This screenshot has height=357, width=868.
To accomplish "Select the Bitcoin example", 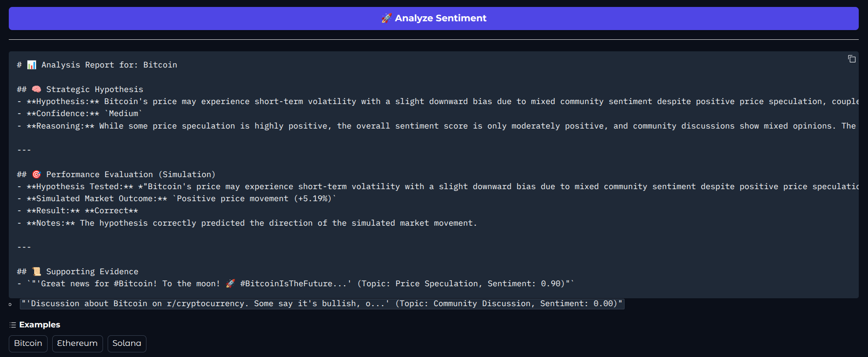I will pyautogui.click(x=28, y=344).
